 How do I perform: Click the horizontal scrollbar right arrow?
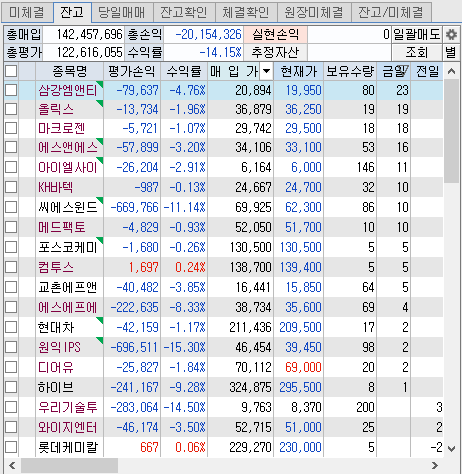pyautogui.click(x=435, y=465)
